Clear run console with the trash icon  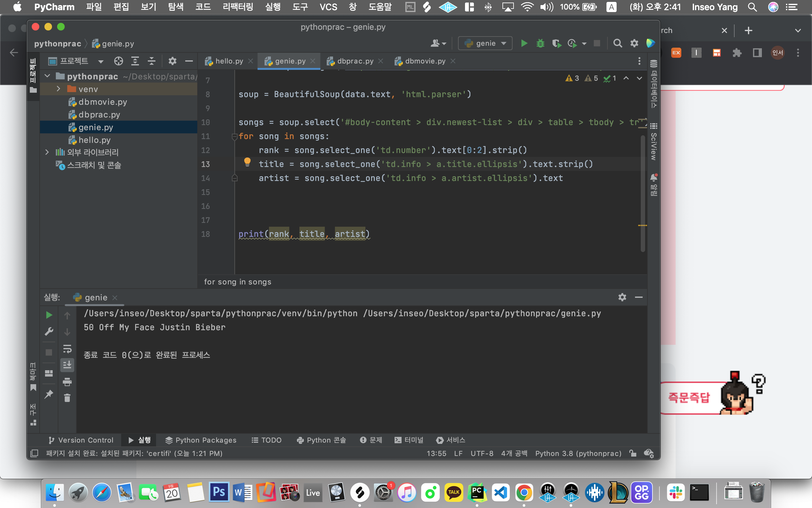[67, 398]
